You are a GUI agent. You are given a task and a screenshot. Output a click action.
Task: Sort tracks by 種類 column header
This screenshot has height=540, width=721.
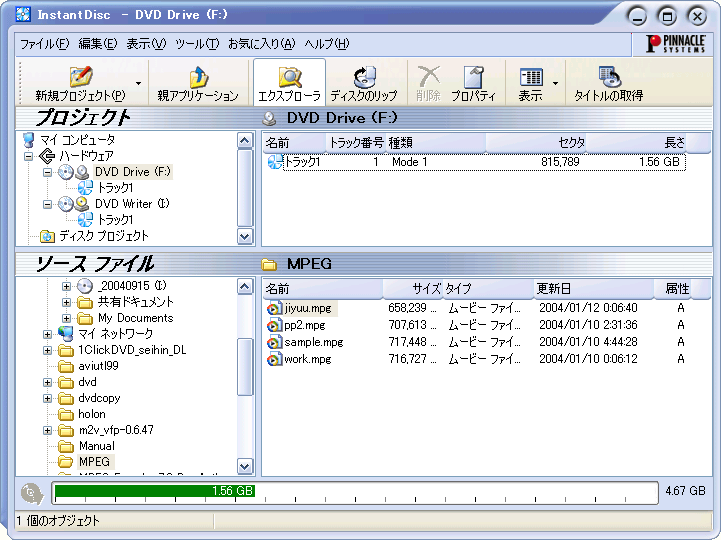435,143
